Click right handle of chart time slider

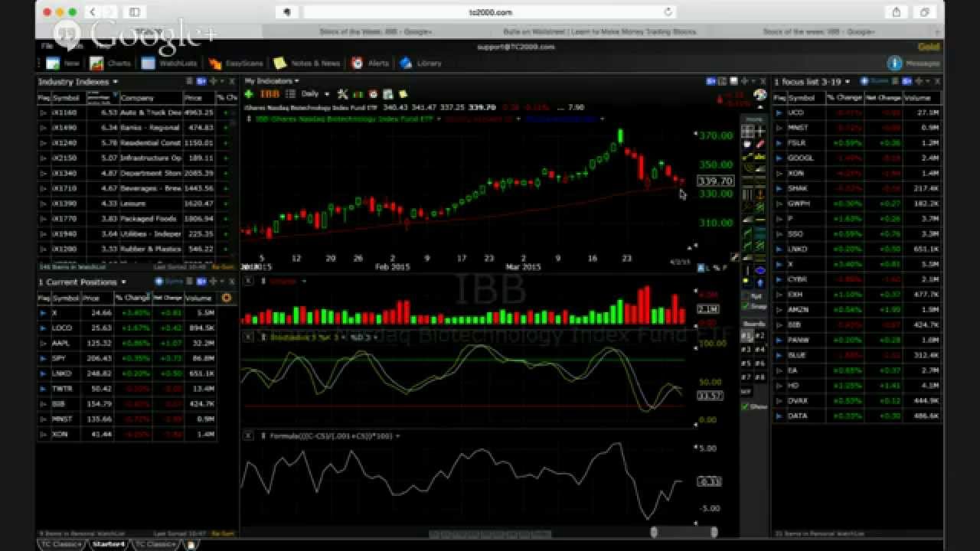pyautogui.click(x=714, y=532)
